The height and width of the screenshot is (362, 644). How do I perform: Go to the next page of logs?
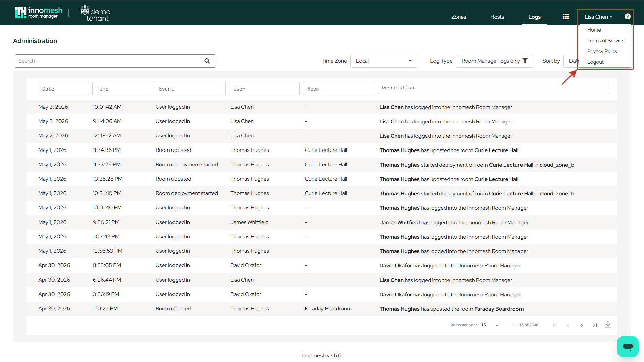582,325
